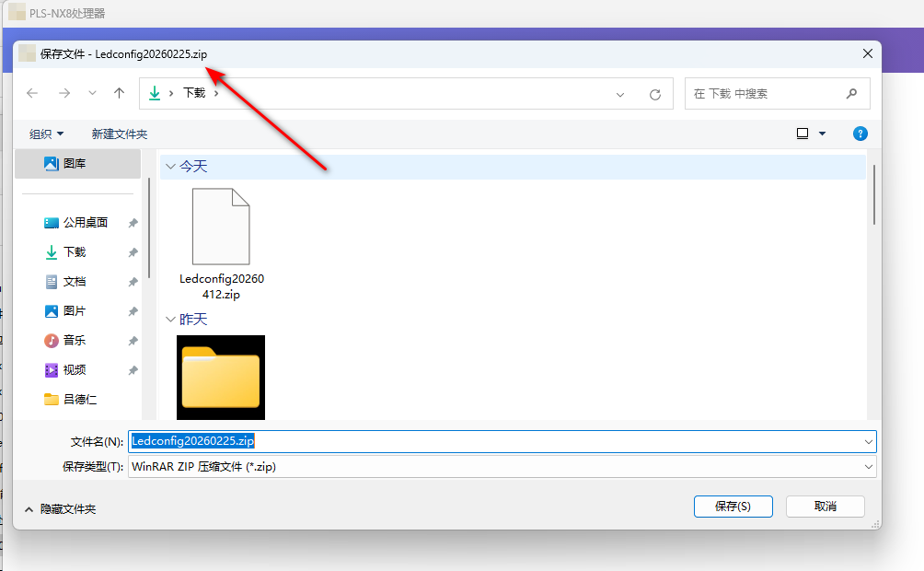This screenshot has width=924, height=571.
Task: Select 公用桌面 in the sidebar
Action: [x=86, y=222]
